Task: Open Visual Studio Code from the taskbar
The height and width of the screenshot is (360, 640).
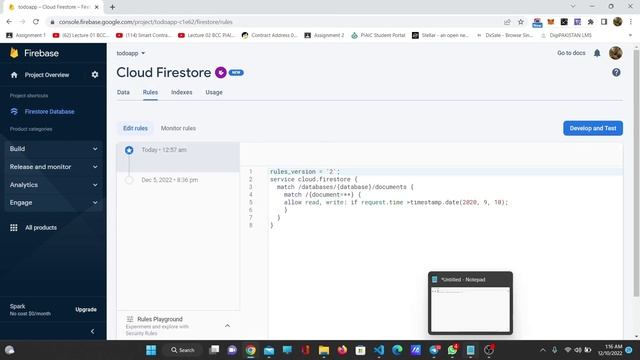Action: point(379,350)
